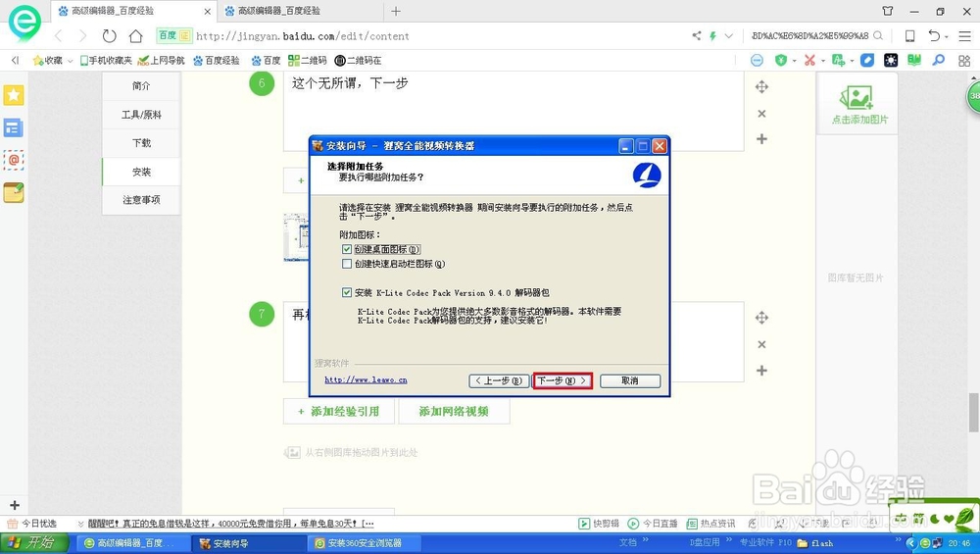The width and height of the screenshot is (980, 554).
Task: Open the green book reader icon
Action: tap(914, 60)
